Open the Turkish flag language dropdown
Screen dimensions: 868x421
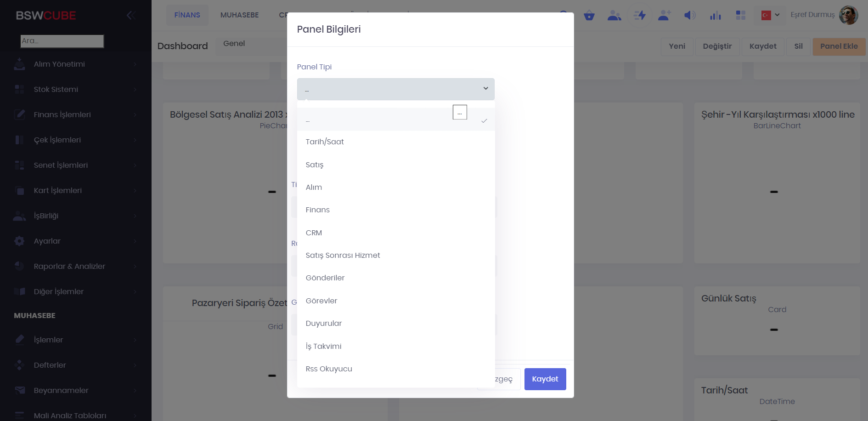(770, 15)
